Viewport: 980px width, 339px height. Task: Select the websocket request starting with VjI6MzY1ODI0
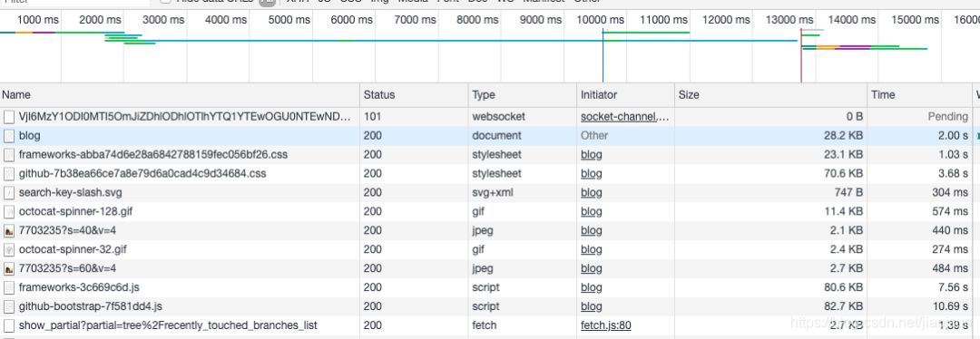click(x=185, y=117)
